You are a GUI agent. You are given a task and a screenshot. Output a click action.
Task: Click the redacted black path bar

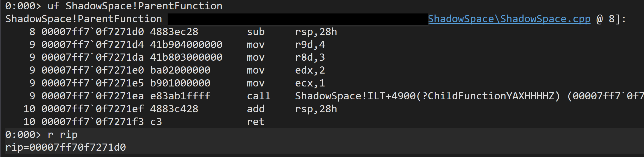click(x=298, y=19)
